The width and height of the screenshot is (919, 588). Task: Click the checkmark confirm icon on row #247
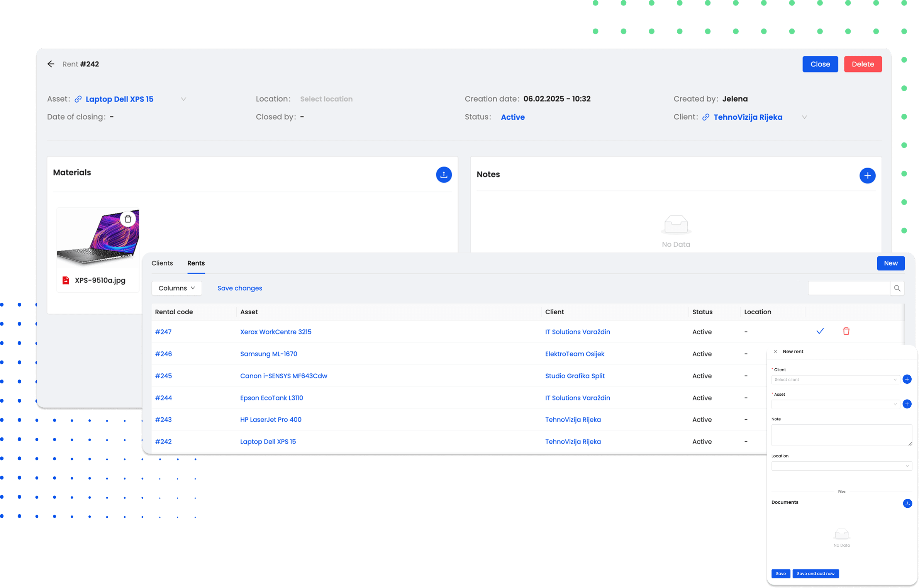(820, 332)
